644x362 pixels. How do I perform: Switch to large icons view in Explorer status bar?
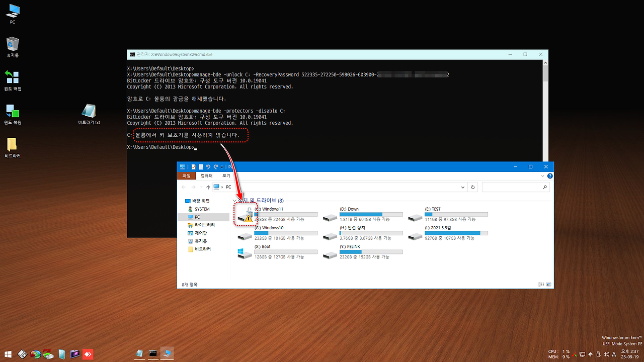[548, 285]
